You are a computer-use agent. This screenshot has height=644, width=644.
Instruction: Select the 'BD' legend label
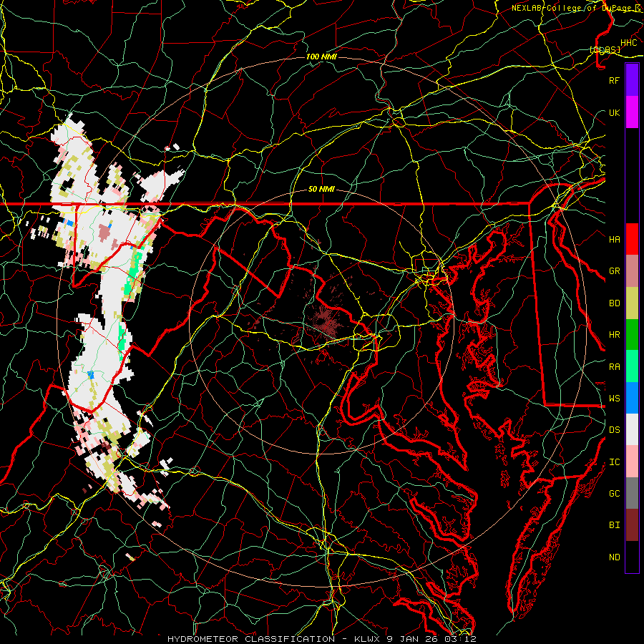click(614, 303)
